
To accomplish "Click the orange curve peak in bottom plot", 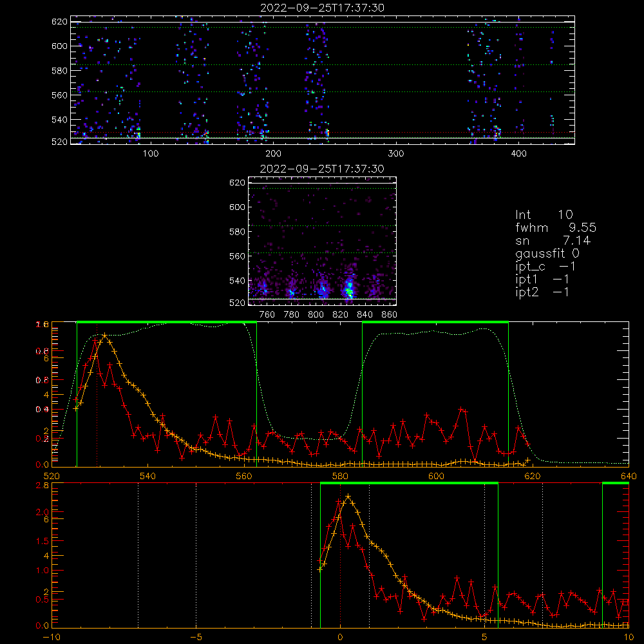I will click(x=348, y=497).
